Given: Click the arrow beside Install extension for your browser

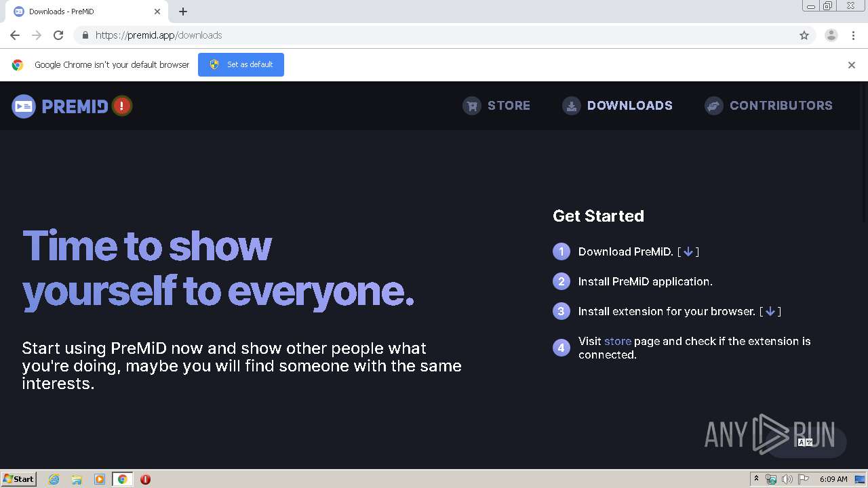Looking at the screenshot, I should (x=770, y=311).
